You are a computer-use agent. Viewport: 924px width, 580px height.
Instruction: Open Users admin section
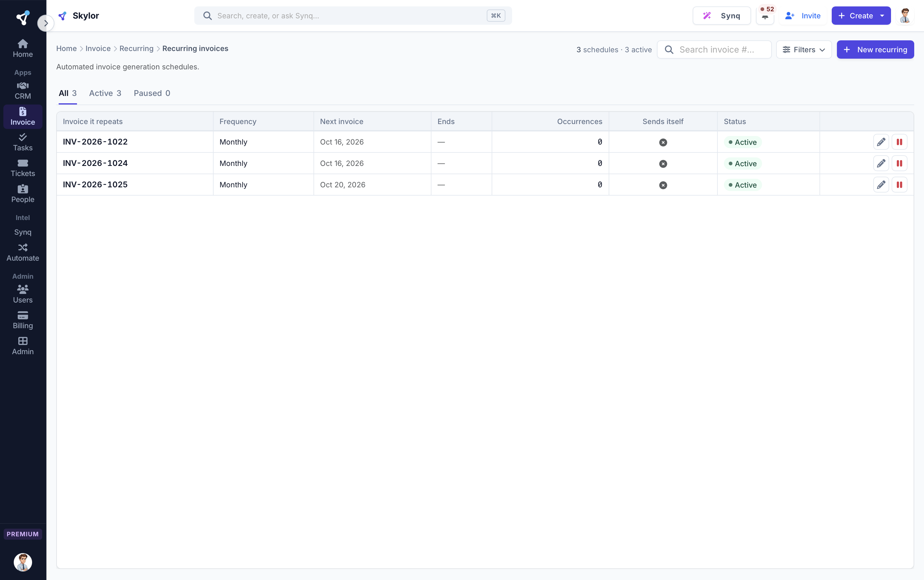(23, 295)
